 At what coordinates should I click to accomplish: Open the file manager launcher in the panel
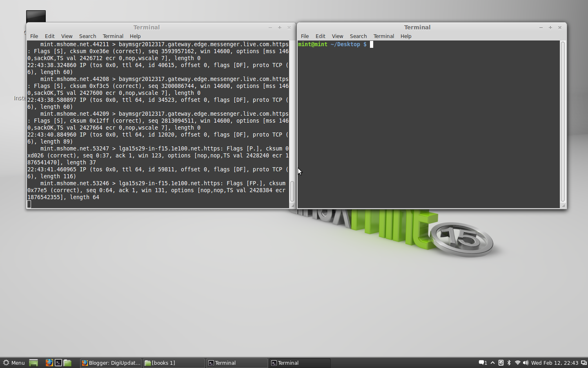click(x=67, y=363)
